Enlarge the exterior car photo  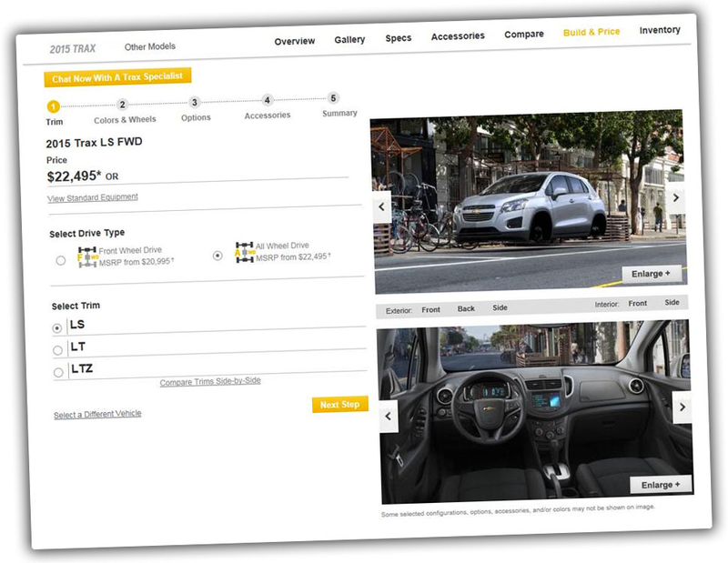[x=651, y=274]
